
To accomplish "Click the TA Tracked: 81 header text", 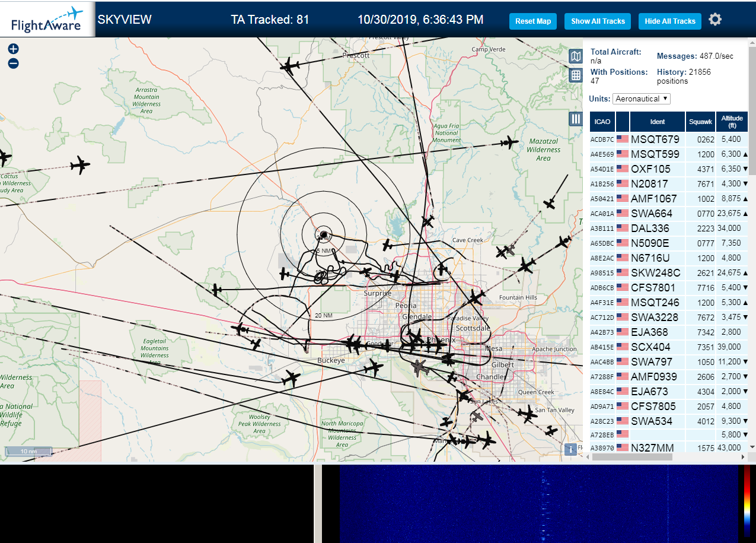I will (x=270, y=20).
